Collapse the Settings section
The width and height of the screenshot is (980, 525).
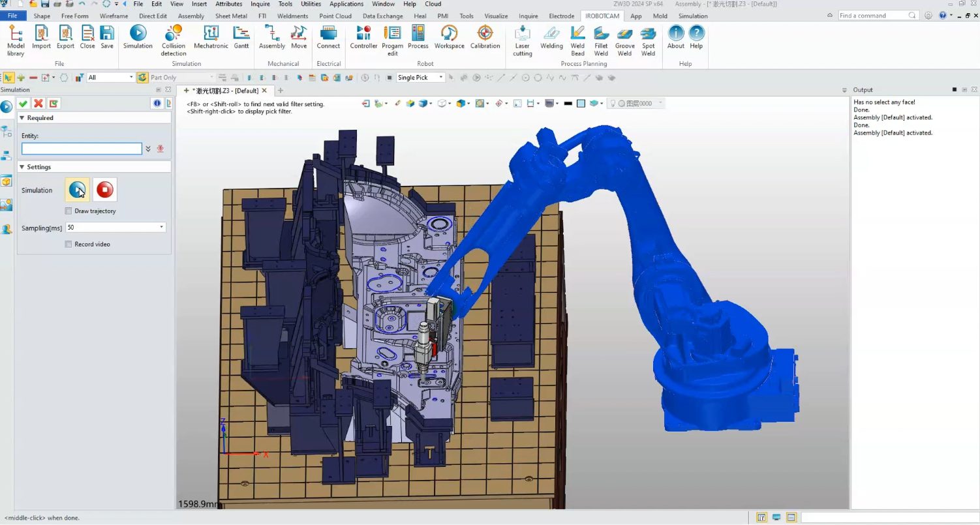pos(22,166)
